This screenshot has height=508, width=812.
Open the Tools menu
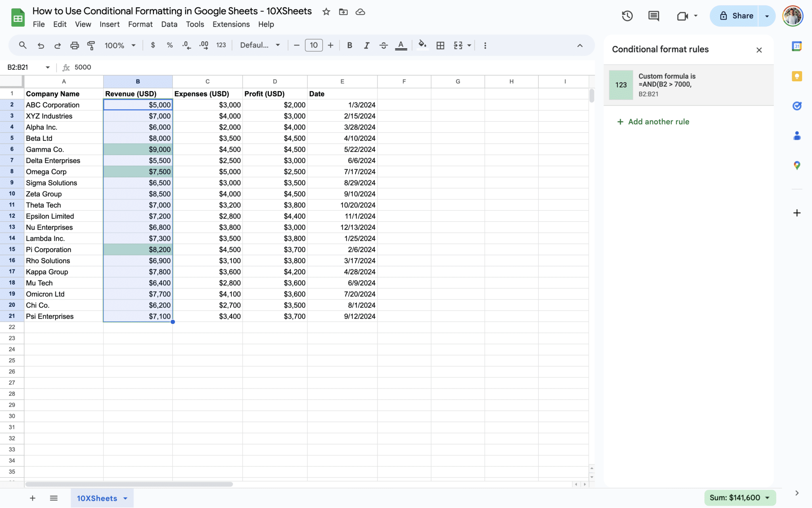[195, 24]
